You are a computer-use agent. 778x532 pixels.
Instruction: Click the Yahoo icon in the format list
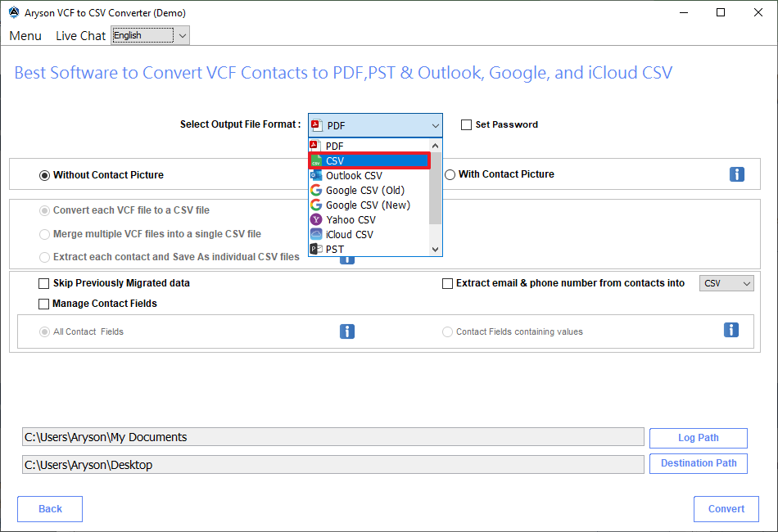pos(316,219)
